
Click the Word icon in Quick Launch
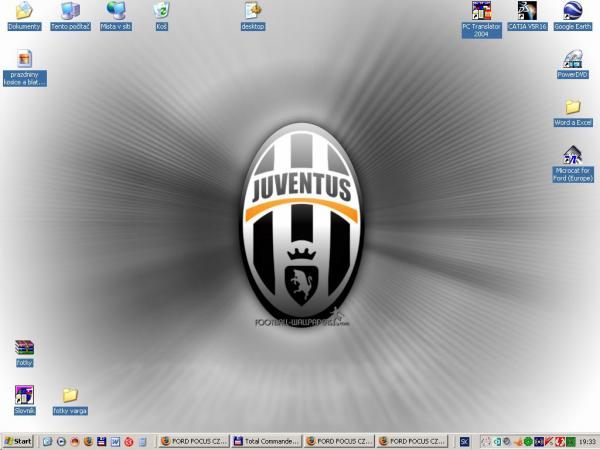pyautogui.click(x=114, y=441)
